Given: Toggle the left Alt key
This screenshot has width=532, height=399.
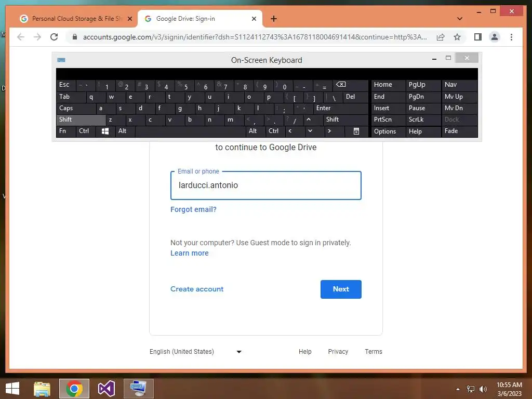Looking at the screenshot, I should tap(125, 131).
